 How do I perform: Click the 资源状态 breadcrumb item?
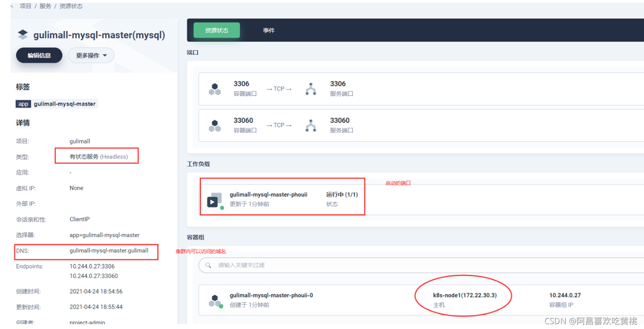71,6
